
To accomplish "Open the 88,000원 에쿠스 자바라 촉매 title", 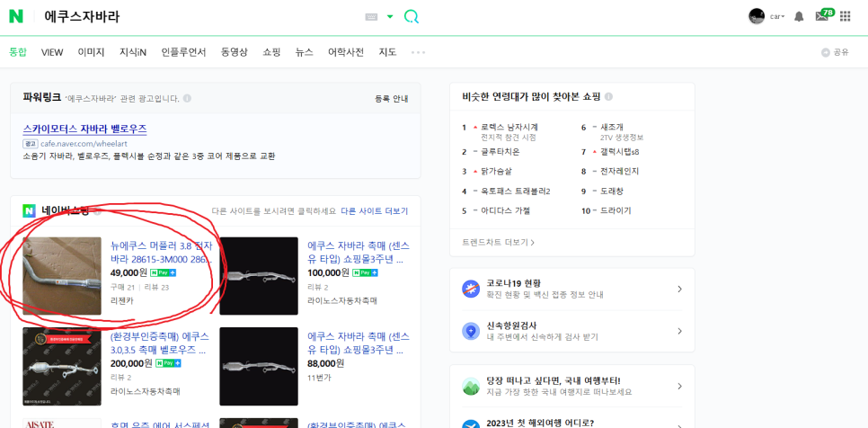I will [x=359, y=343].
